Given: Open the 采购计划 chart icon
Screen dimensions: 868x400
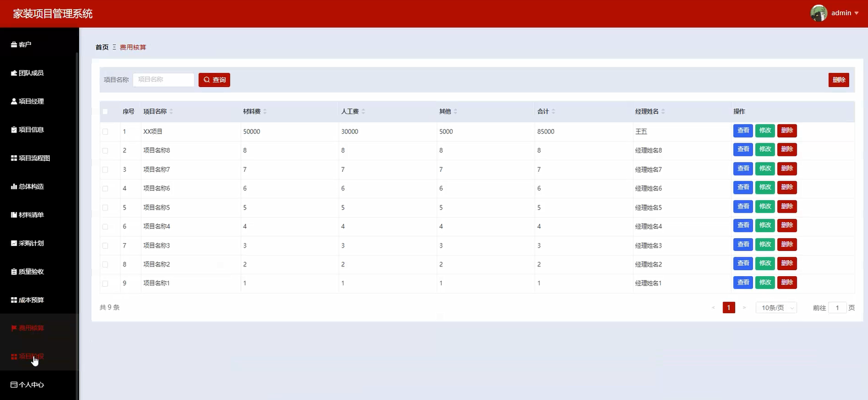Looking at the screenshot, I should [14, 243].
